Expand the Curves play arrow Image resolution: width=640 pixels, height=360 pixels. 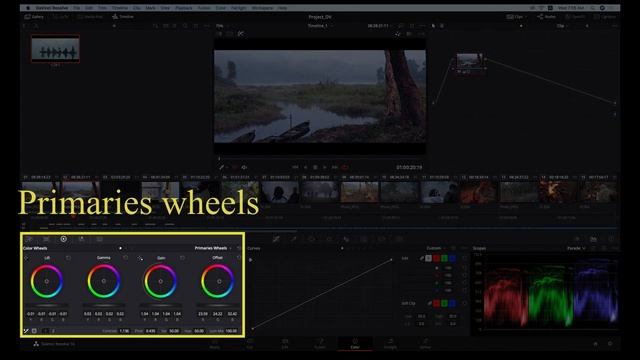250,260
